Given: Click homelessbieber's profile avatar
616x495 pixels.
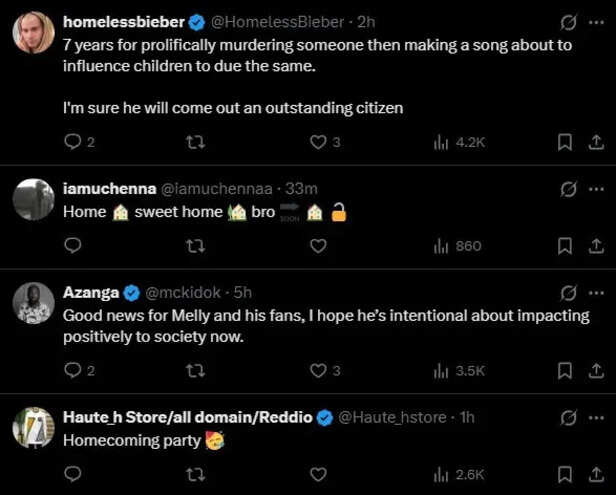Looking at the screenshot, I should click(x=33, y=33).
